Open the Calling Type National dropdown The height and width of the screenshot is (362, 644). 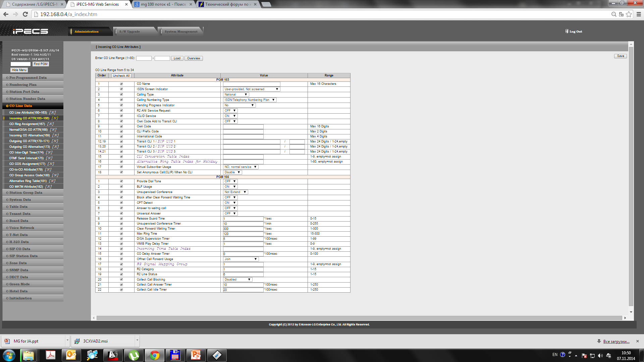click(236, 95)
